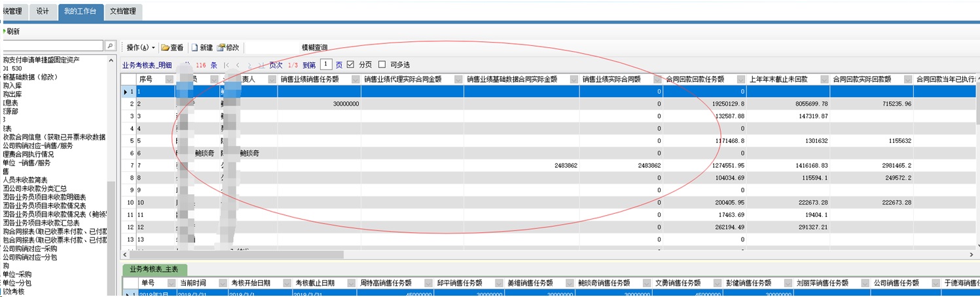The image size is (980, 297).
Task: Open the 操作(A) dropdown menu
Action: [x=141, y=48]
